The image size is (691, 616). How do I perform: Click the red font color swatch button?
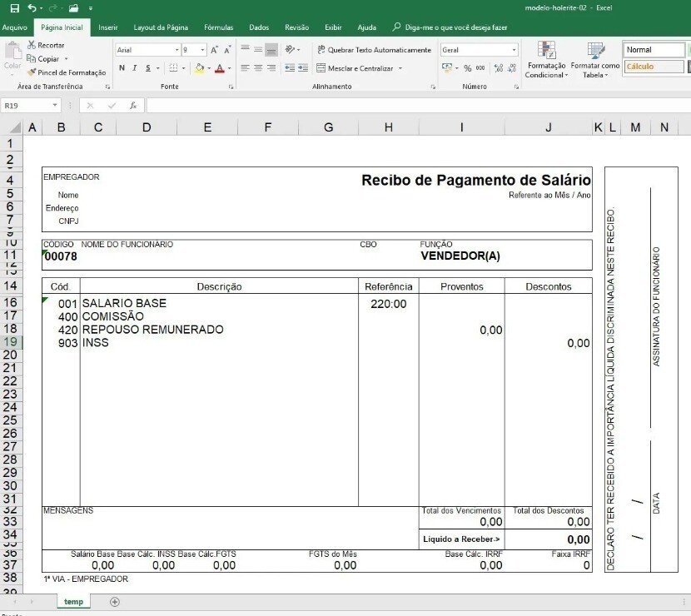(x=220, y=68)
